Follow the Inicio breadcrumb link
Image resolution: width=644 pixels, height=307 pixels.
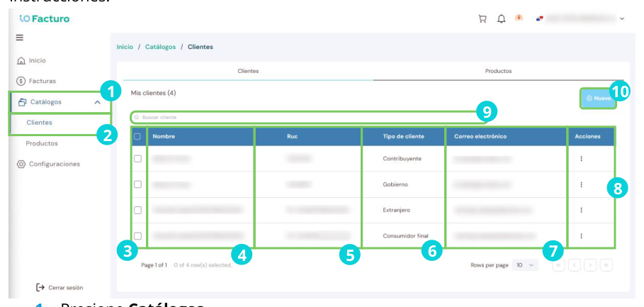point(125,47)
